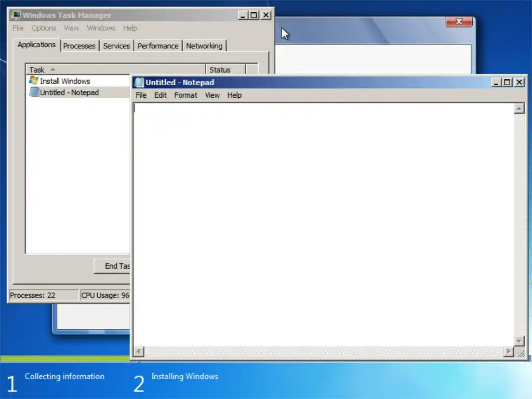Switch to the Processes tab
The height and width of the screenshot is (399, 532).
point(79,46)
